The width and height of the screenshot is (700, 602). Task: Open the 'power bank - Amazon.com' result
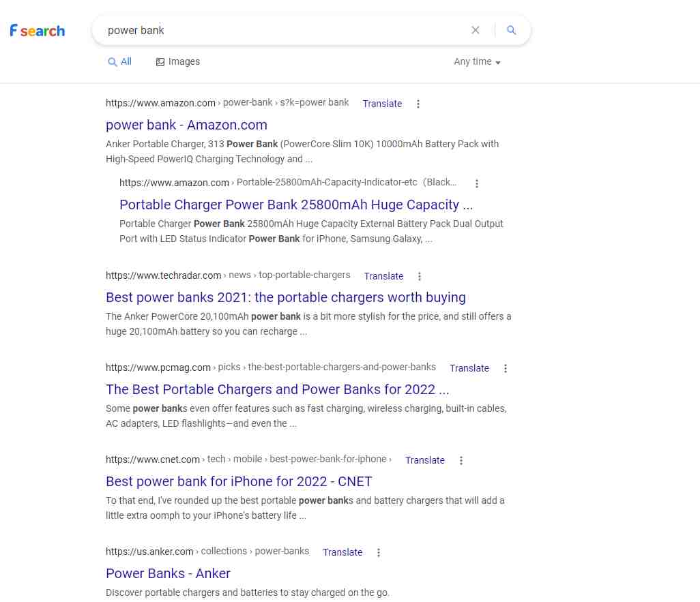[x=187, y=125]
